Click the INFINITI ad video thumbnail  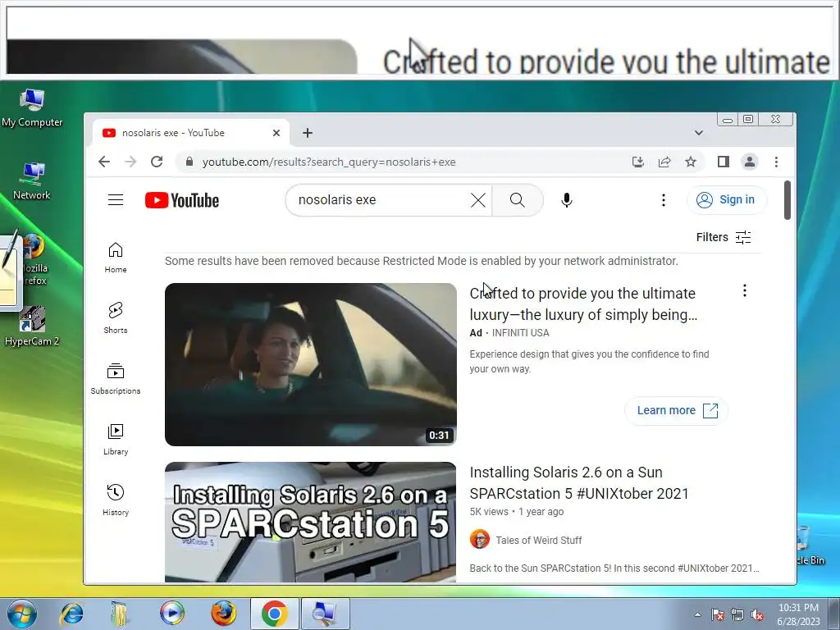point(311,364)
